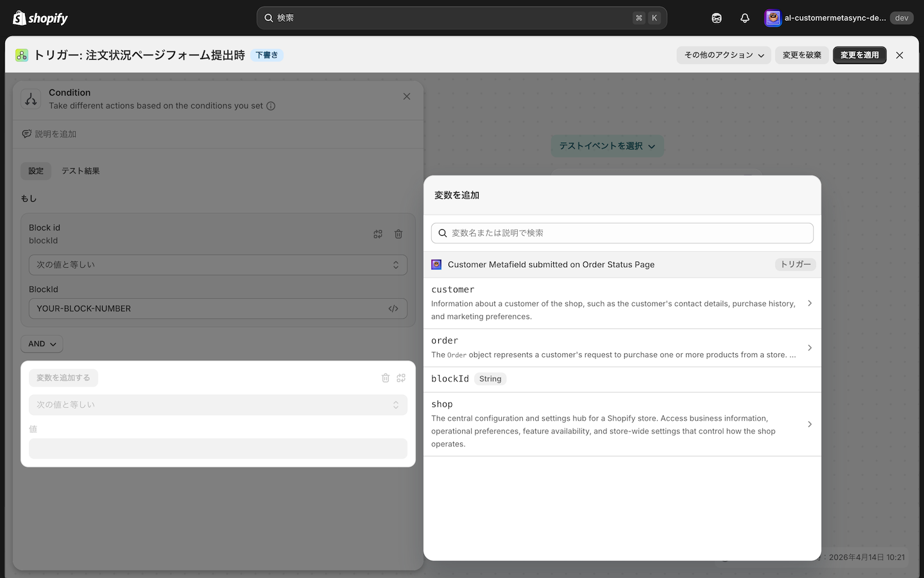924x578 pixels.
Task: Click 変数を追加する button
Action: 64,378
